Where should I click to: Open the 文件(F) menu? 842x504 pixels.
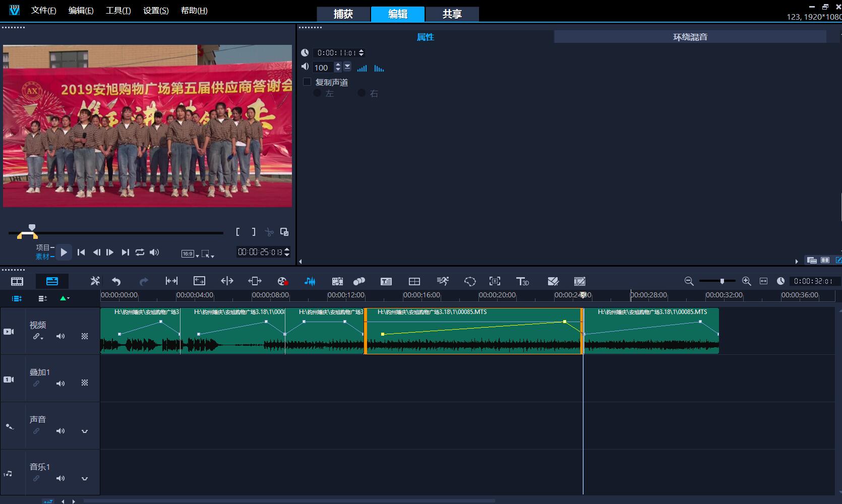pyautogui.click(x=44, y=10)
